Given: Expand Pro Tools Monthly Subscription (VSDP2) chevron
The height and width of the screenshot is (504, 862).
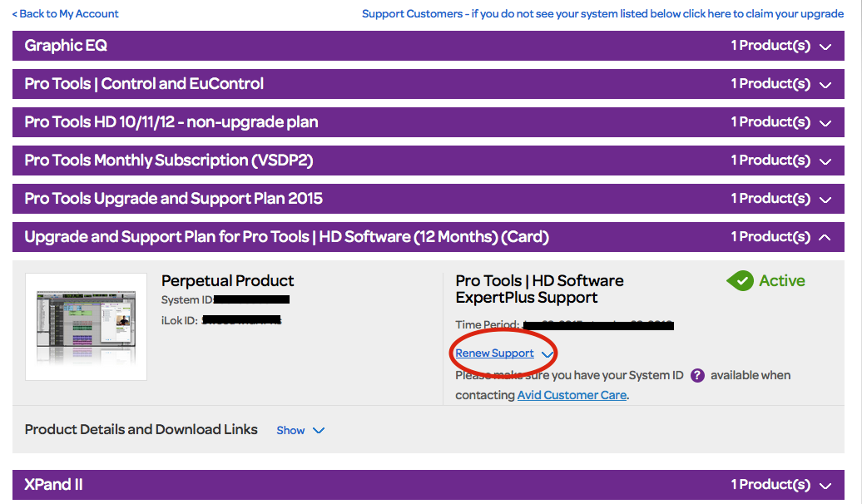Looking at the screenshot, I should point(825,161).
